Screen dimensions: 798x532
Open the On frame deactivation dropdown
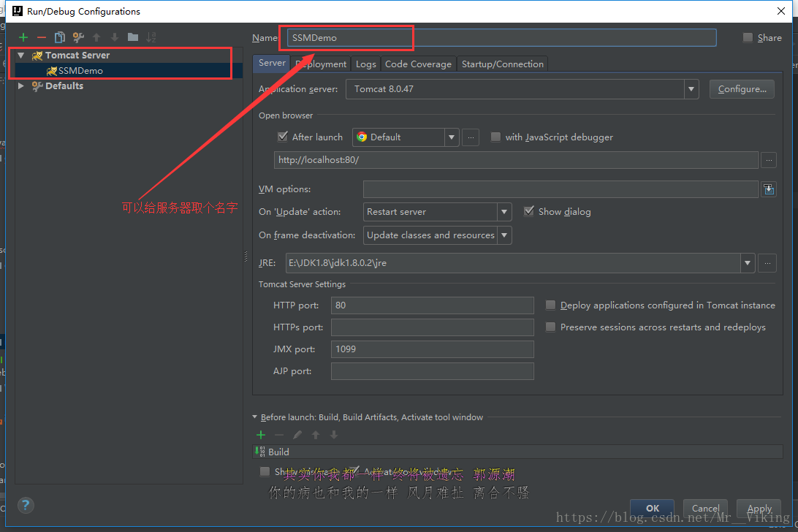(503, 235)
